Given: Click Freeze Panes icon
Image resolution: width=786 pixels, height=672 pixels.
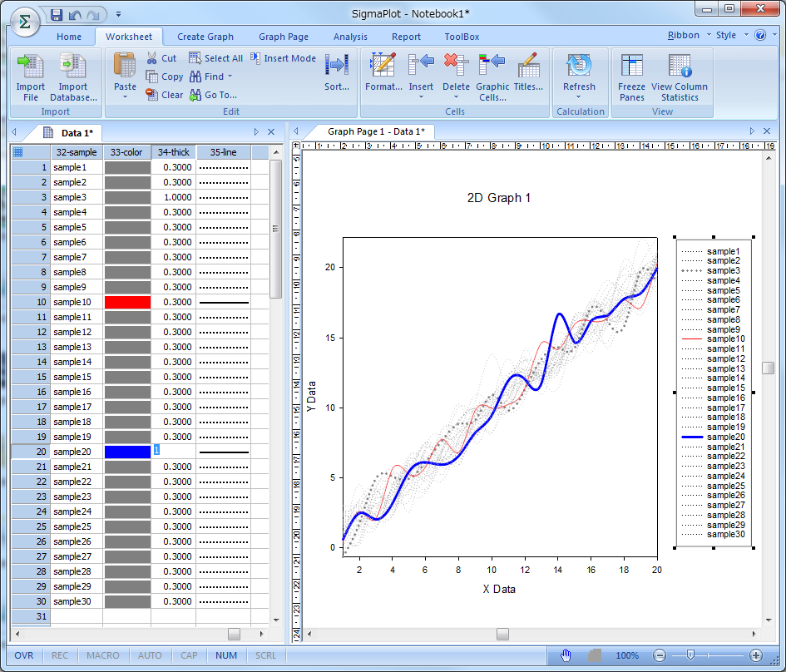Looking at the screenshot, I should click(632, 67).
